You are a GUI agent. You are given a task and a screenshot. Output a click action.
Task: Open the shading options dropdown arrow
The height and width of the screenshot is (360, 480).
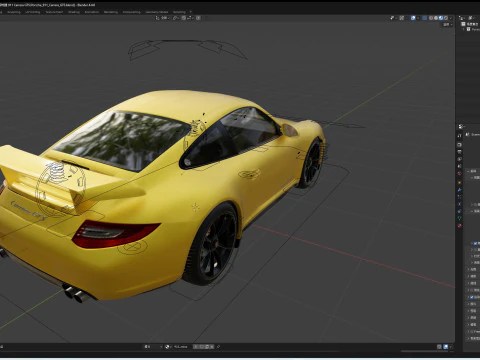point(451,18)
